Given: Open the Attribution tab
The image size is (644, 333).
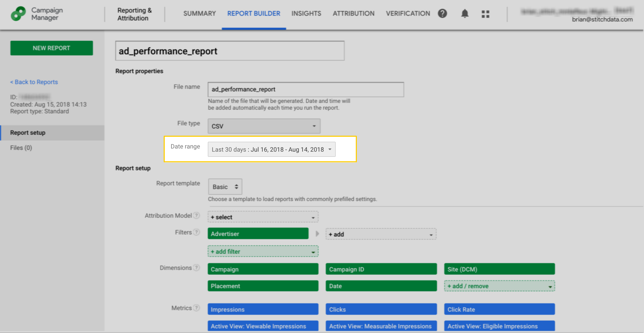Looking at the screenshot, I should click(x=353, y=13).
